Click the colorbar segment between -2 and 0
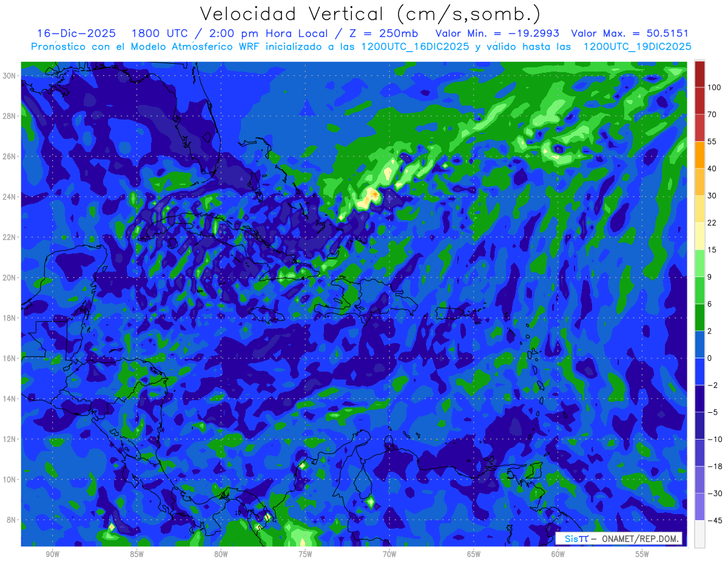Screen dimensions: 728x562 [699, 371]
